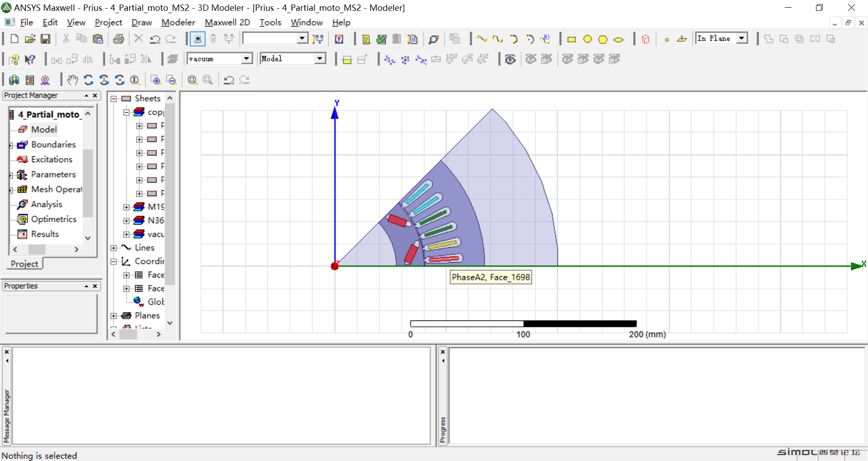
Task: Select the Draw Line tool
Action: coord(482,39)
